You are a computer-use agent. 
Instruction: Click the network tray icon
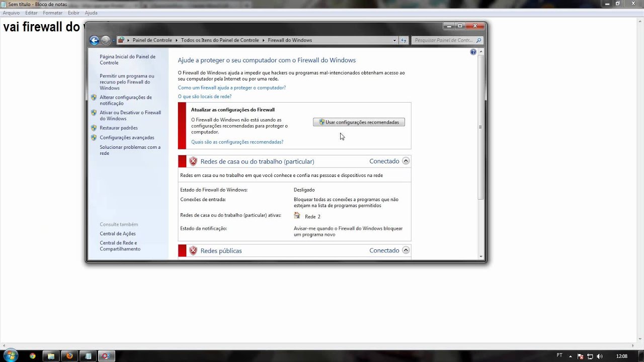pyautogui.click(x=591, y=356)
